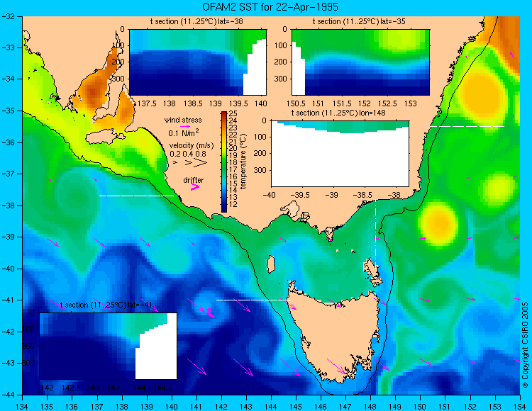The image size is (532, 411).
Task: Pick the dark blue bottom of temperature colorbar
Action: tap(224, 209)
